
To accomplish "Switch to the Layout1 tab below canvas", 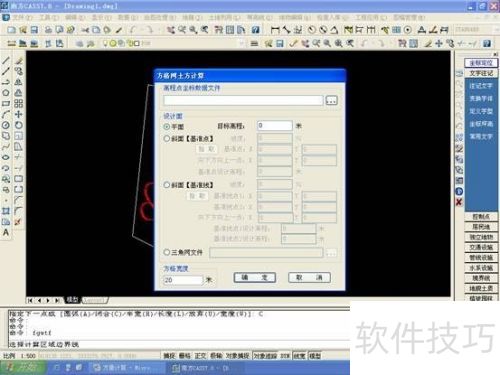I will (94, 300).
